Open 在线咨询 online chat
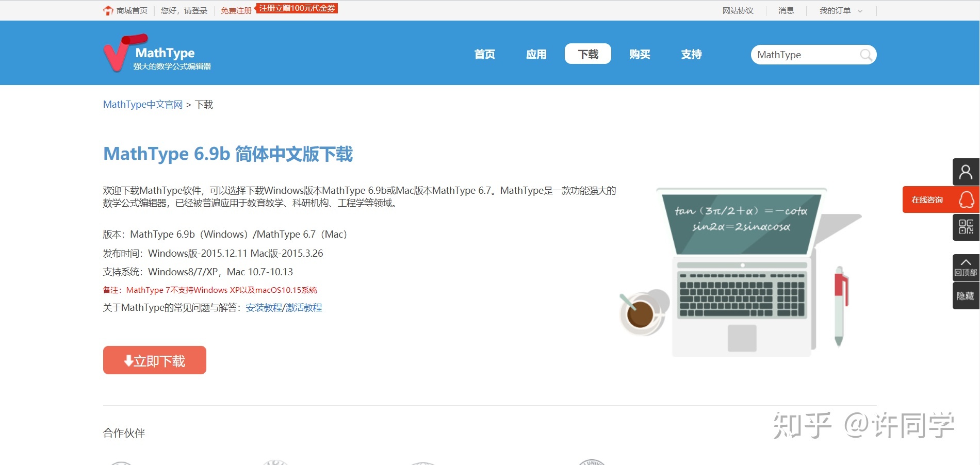The image size is (980, 465). pyautogui.click(x=941, y=200)
